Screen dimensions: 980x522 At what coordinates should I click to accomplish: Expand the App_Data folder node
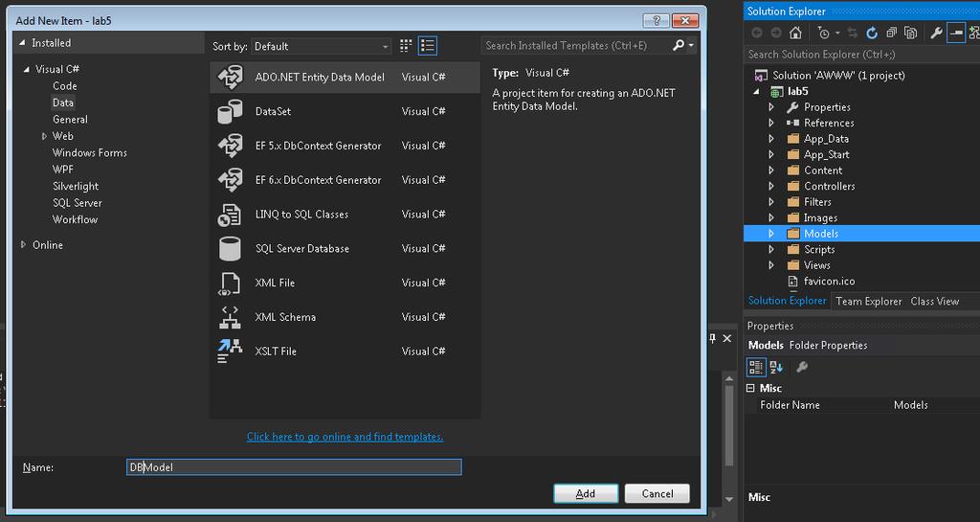tap(771, 139)
